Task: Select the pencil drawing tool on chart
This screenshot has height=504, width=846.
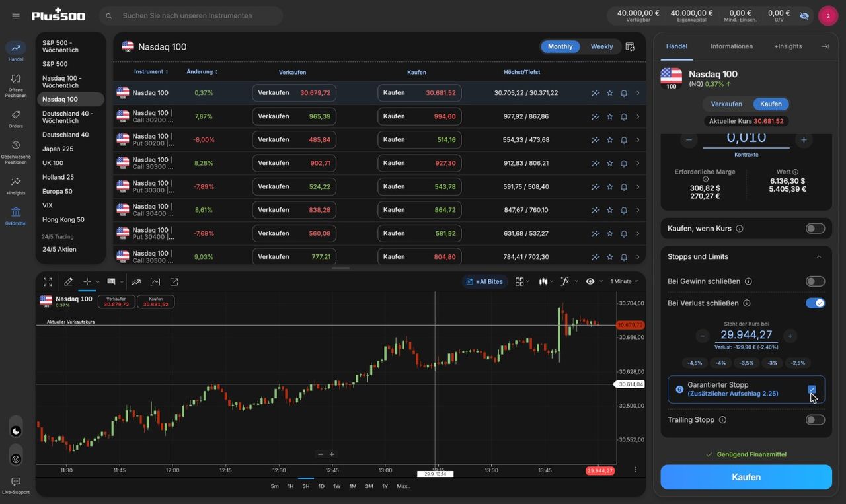Action: (68, 282)
